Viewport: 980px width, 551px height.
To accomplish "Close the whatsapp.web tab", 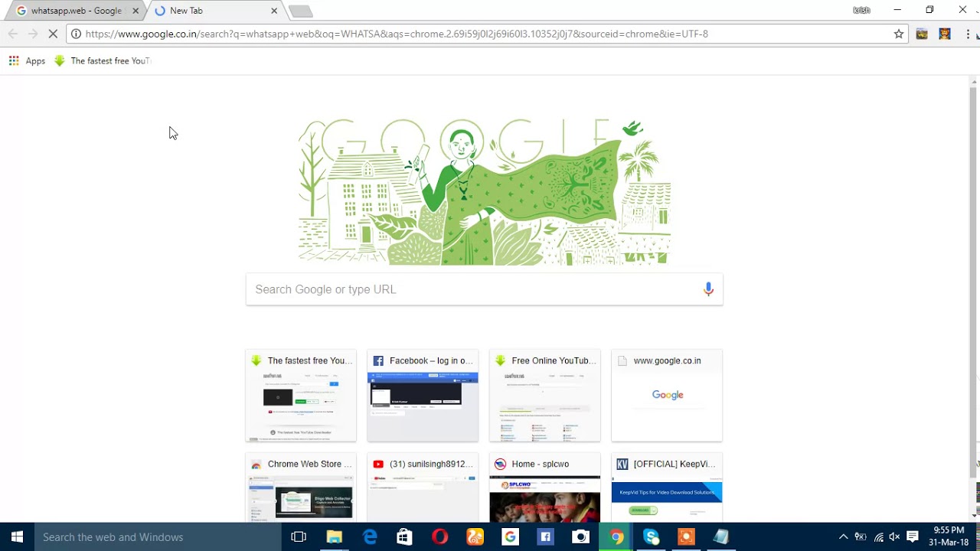I will (x=136, y=11).
